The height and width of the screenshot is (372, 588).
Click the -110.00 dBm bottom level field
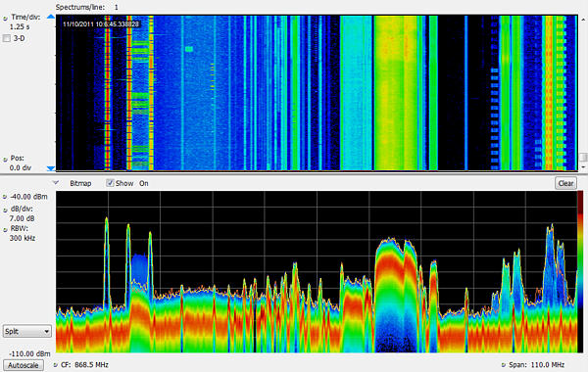tap(29, 353)
